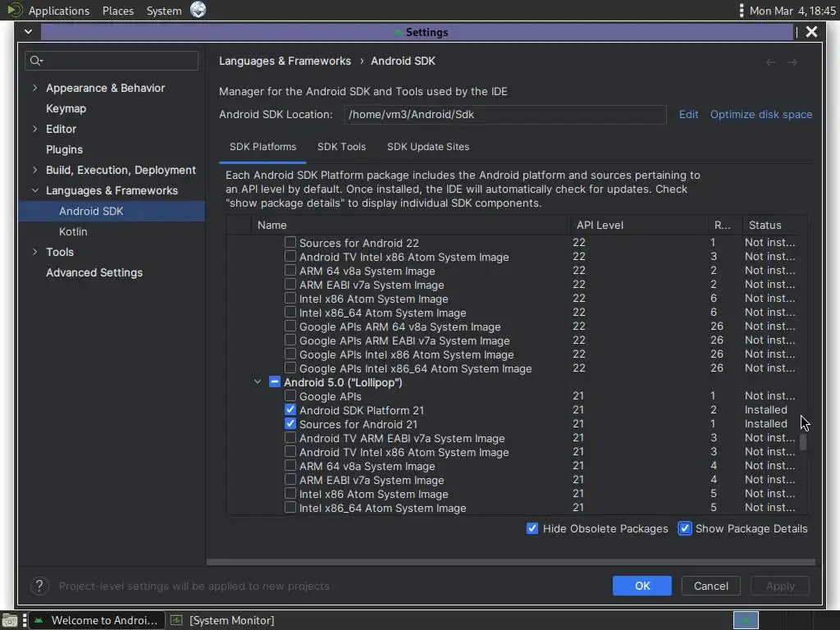Switch to the SDK Platforms tab
This screenshot has height=630, width=840.
coord(262,147)
